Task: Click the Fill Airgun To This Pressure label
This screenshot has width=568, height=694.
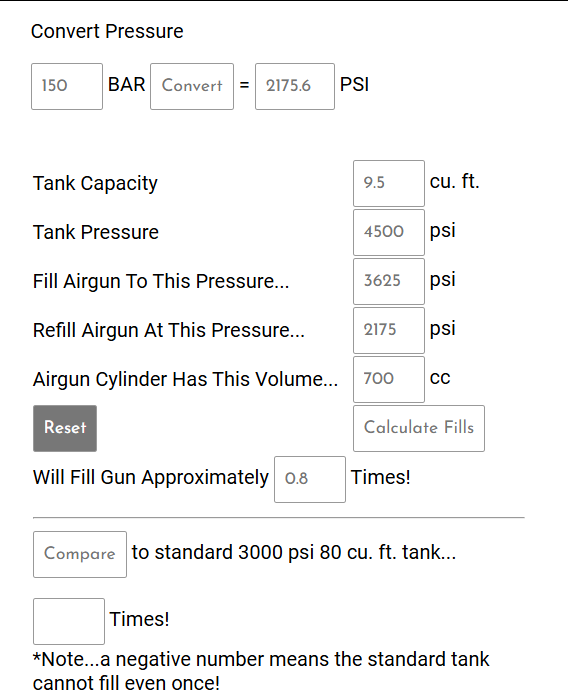Action: pos(161,281)
